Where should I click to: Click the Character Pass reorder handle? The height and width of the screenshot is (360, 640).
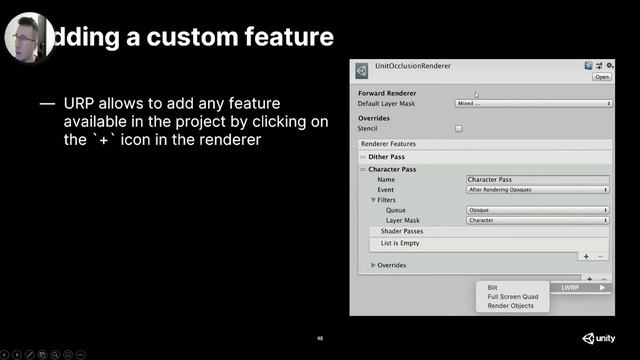(363, 169)
